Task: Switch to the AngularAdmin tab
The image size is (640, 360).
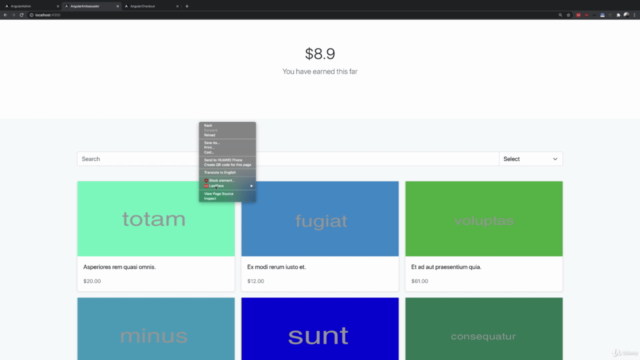Action: pos(31,6)
